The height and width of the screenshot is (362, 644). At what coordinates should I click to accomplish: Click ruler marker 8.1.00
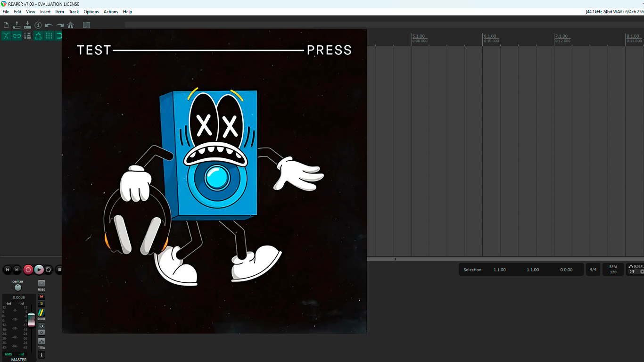(632, 36)
